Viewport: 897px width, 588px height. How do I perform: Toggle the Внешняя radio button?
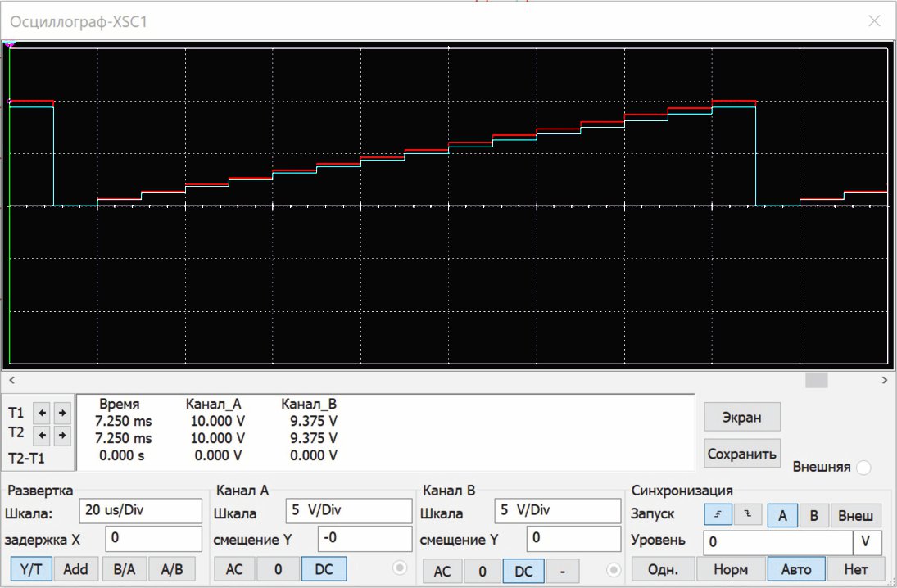(x=863, y=468)
